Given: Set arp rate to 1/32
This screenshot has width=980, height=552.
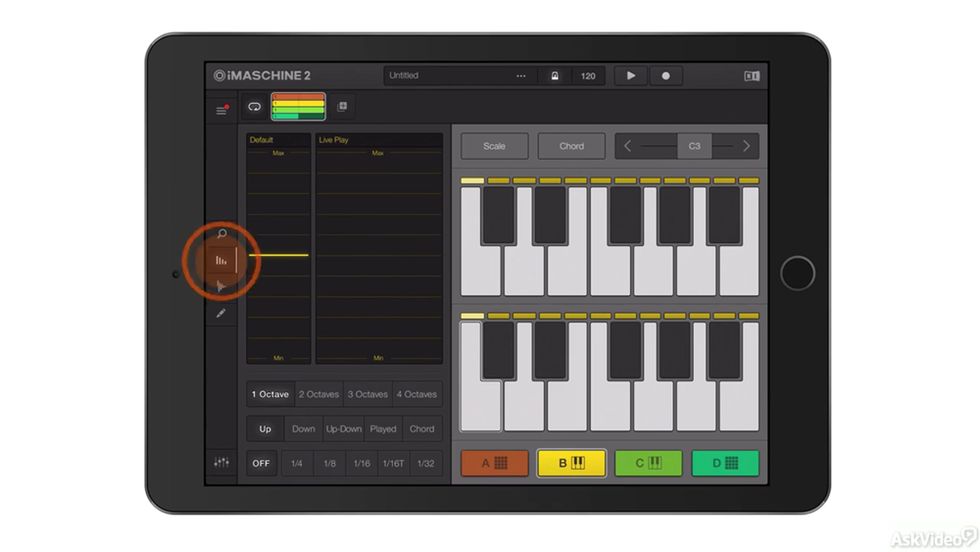Looking at the screenshot, I should pos(425,463).
